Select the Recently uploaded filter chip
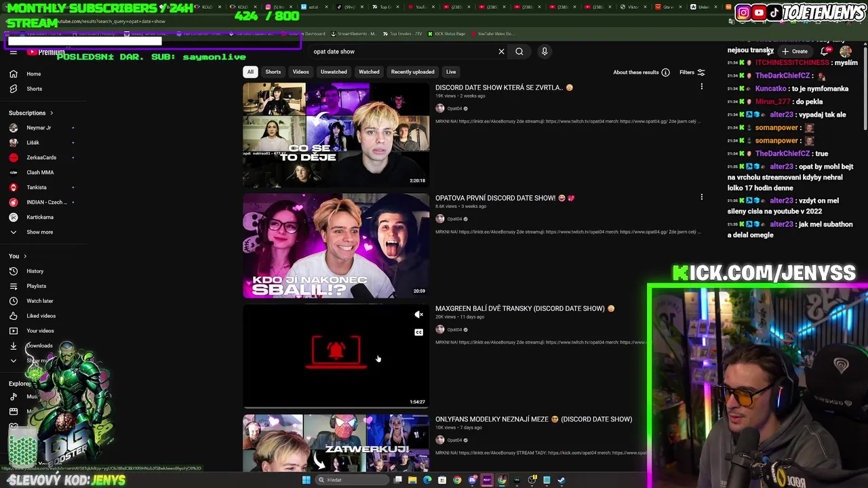Viewport: 868px width, 488px height. click(412, 72)
